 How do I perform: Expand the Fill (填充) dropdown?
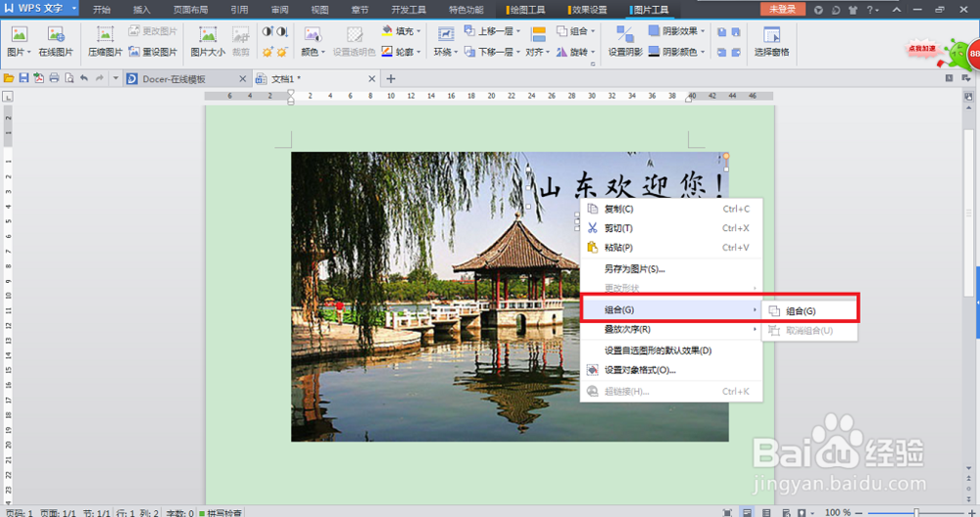tap(418, 31)
